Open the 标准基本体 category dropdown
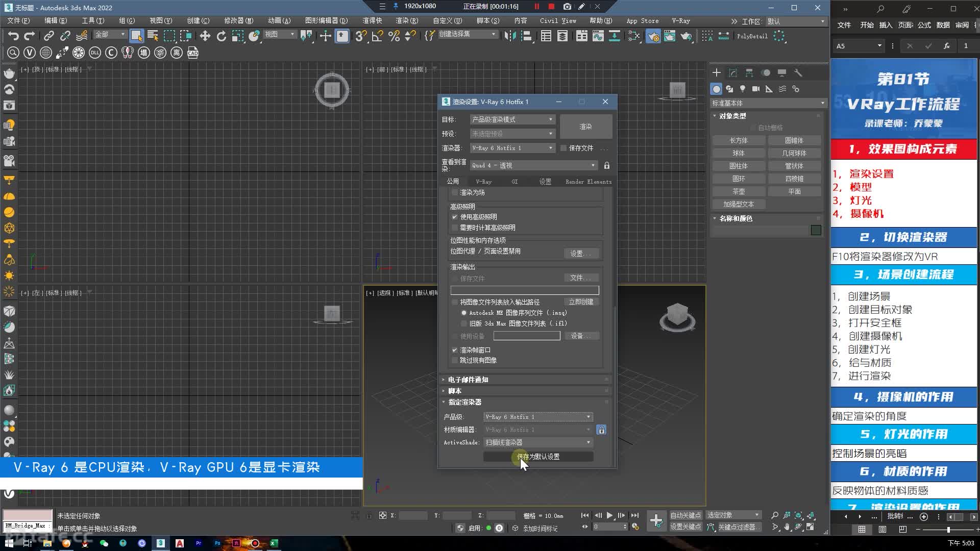Viewport: 980px width, 551px height. 768,103
